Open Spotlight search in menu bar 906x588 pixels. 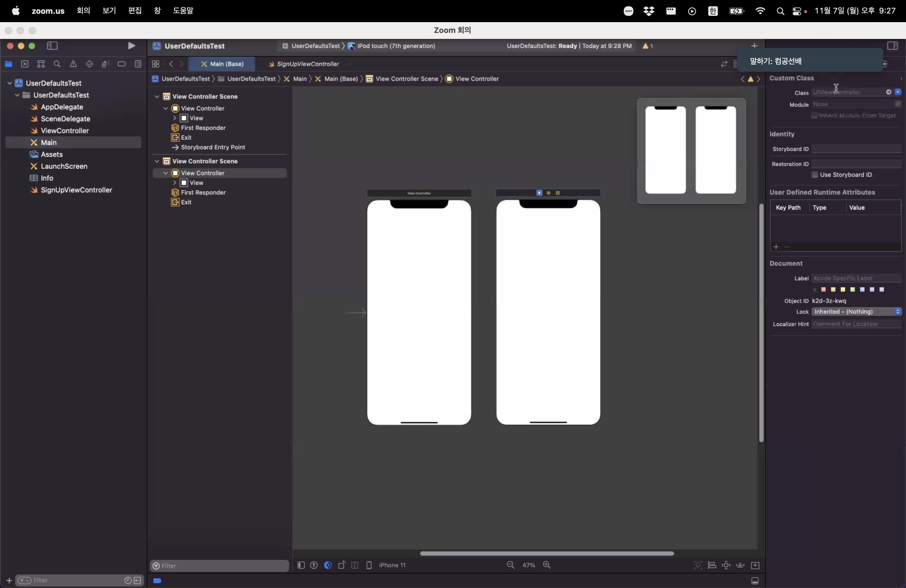pos(780,11)
